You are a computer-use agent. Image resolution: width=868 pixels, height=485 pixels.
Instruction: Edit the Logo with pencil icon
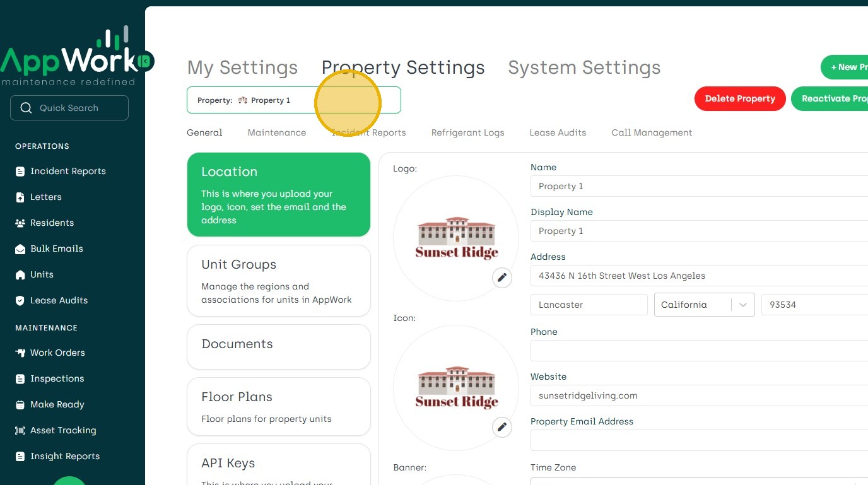[502, 278]
